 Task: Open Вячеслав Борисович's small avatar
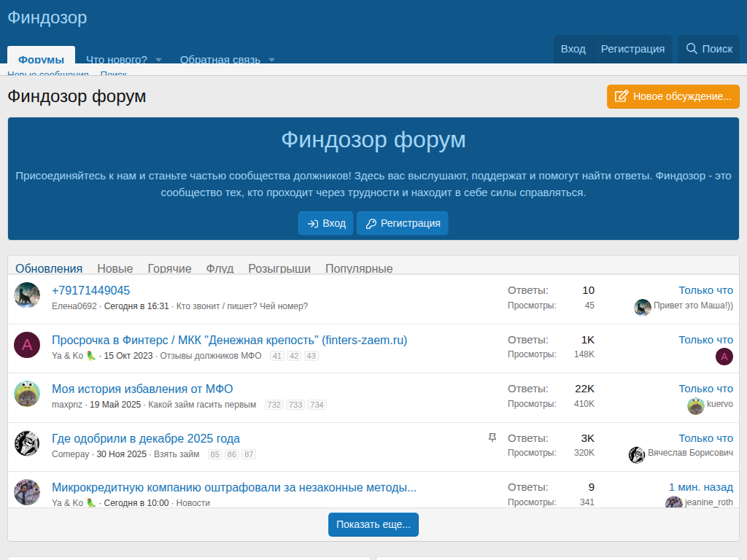click(x=636, y=454)
